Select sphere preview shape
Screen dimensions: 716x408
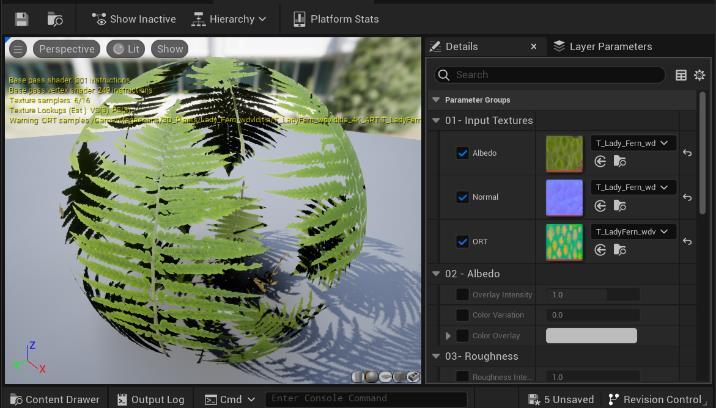tap(372, 376)
